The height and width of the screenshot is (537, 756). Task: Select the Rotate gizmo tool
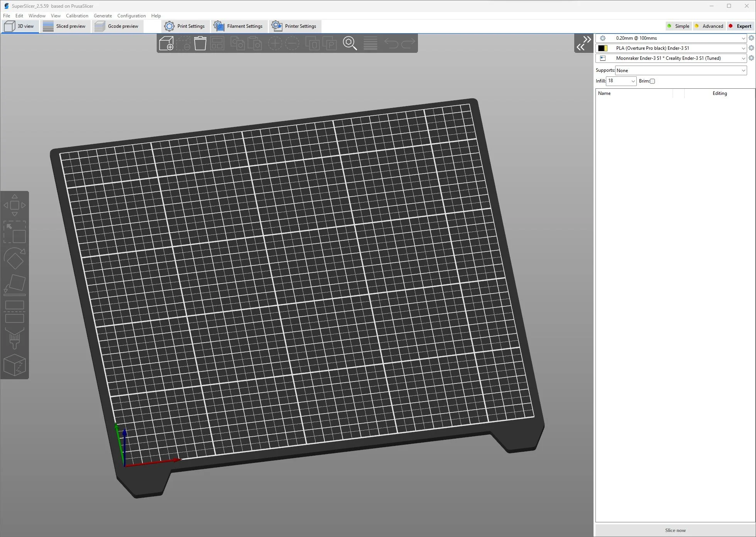(15, 258)
